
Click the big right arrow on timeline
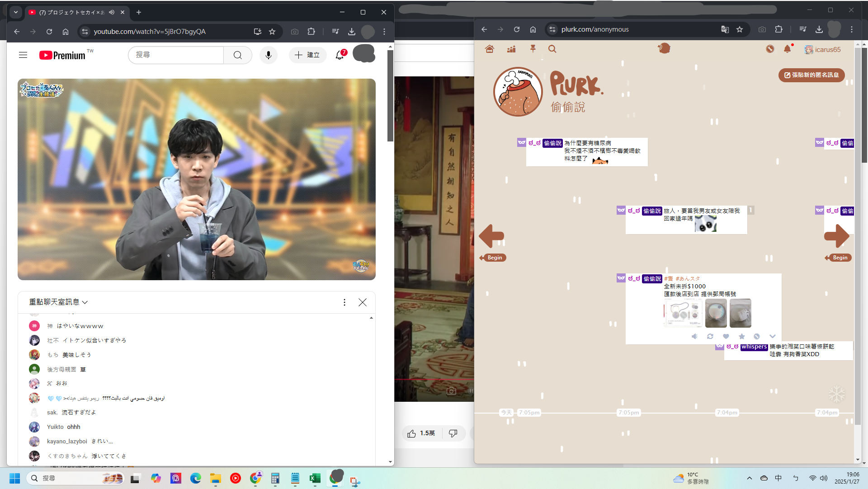(837, 235)
